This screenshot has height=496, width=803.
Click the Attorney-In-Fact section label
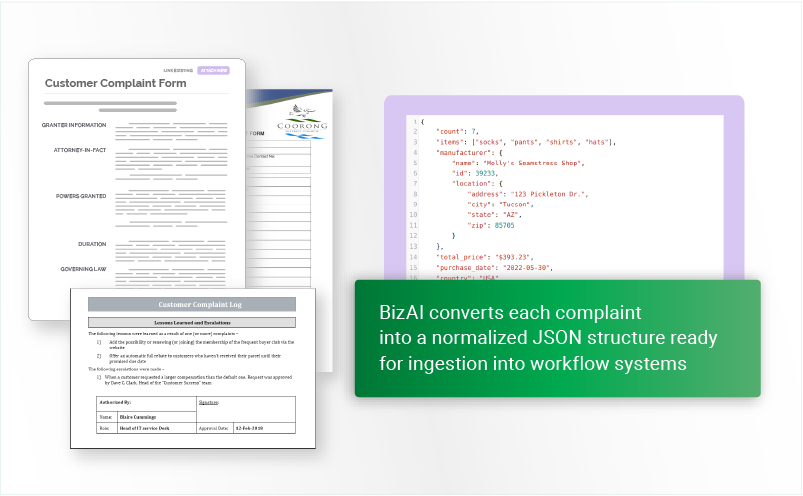80,149
